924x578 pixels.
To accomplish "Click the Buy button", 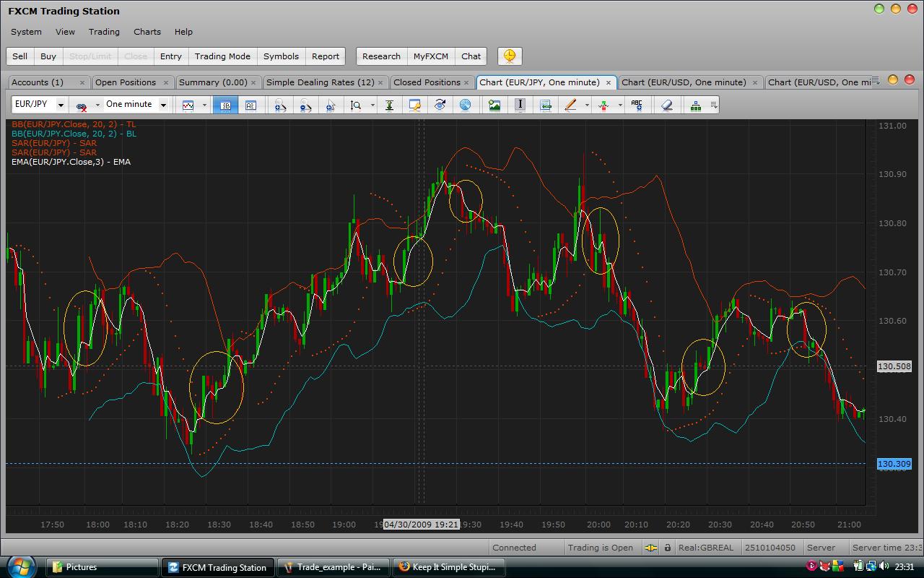I will pos(48,56).
